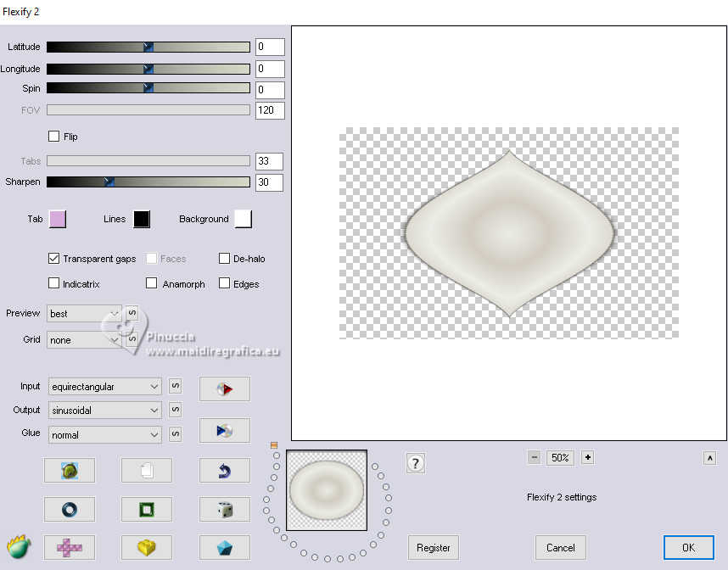Viewport: 728px width, 570px height.
Task: Click the Sharpen slider track
Action: [x=148, y=182]
